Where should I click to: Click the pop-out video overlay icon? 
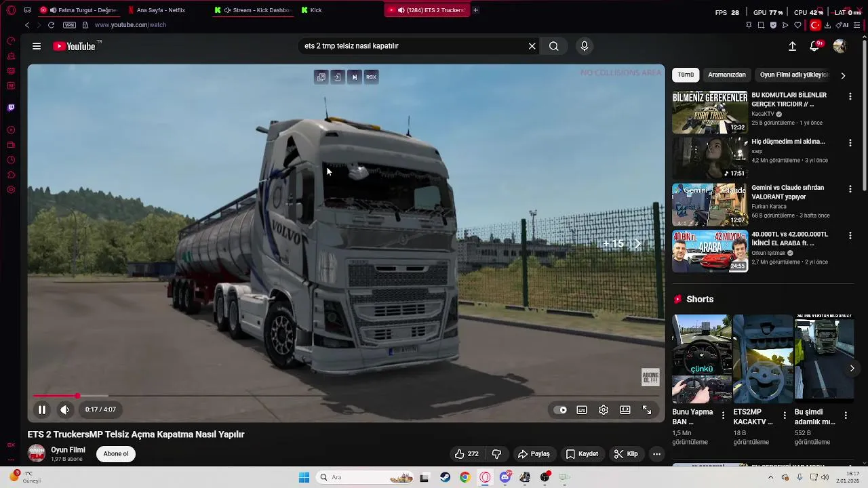point(321,77)
